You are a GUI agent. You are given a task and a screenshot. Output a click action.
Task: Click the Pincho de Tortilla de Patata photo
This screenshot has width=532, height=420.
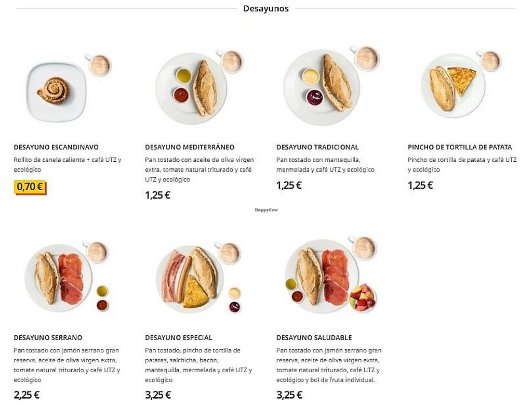pyautogui.click(x=452, y=86)
